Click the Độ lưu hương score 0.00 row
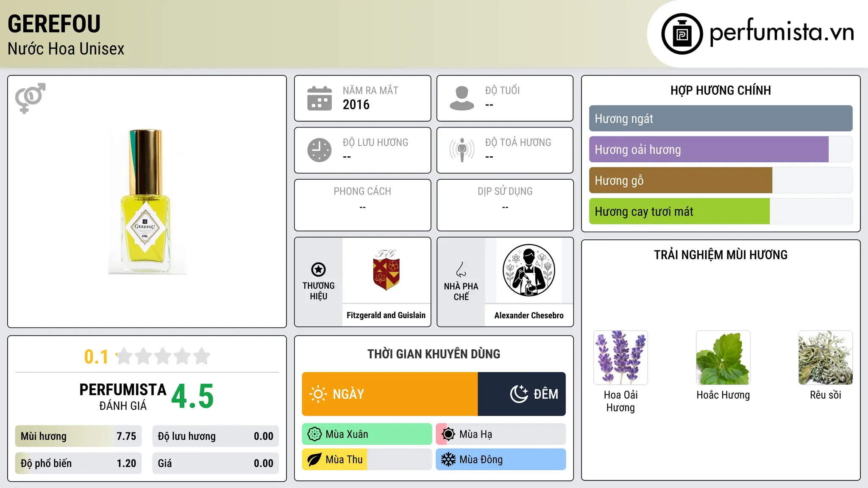Image resolution: width=868 pixels, height=488 pixels. pos(216,436)
